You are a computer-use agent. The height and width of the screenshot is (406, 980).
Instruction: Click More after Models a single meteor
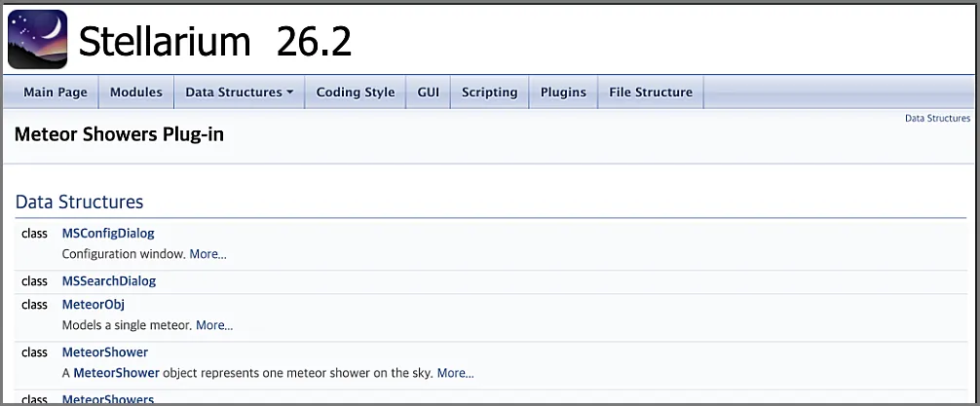coord(214,325)
